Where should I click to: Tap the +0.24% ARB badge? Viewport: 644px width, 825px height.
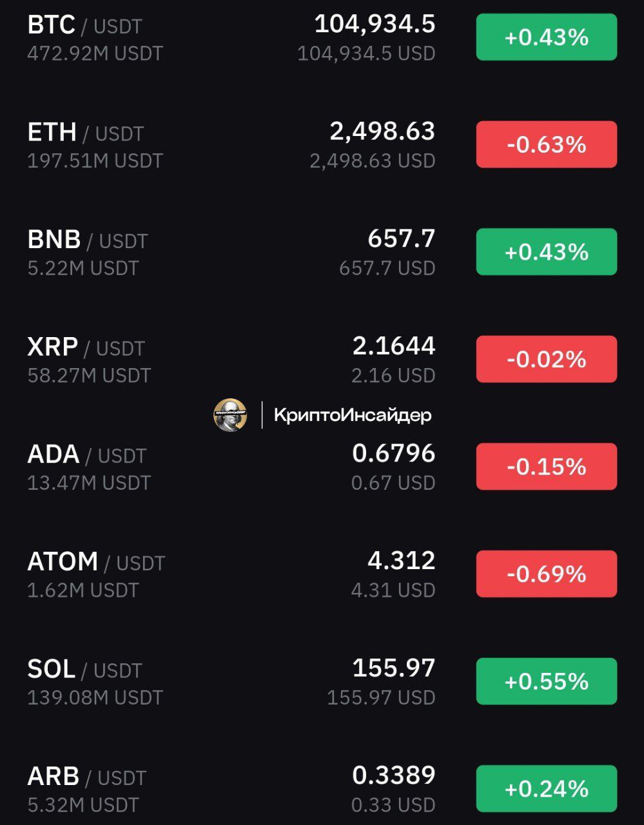(547, 789)
